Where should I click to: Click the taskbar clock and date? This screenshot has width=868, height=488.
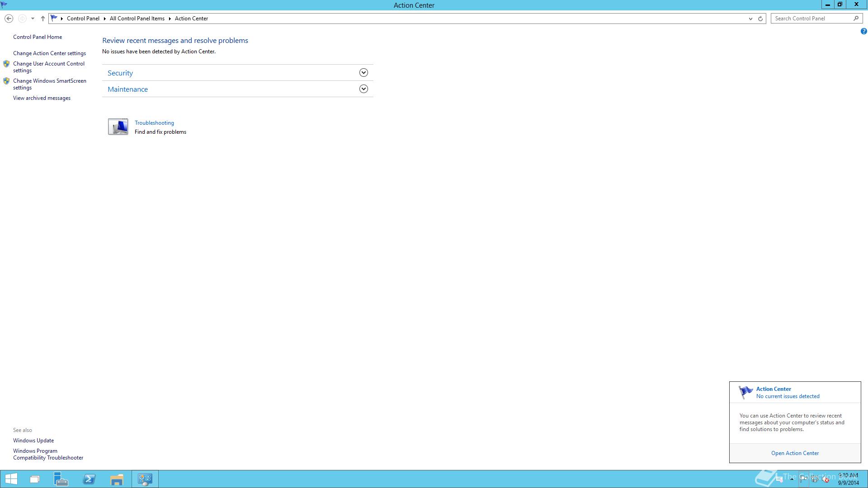(848, 479)
